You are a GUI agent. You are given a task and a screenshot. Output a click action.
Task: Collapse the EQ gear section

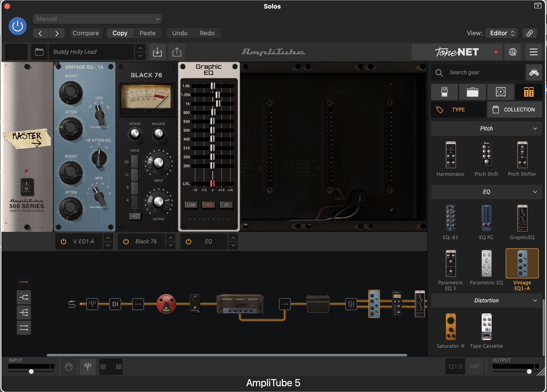pyautogui.click(x=535, y=192)
